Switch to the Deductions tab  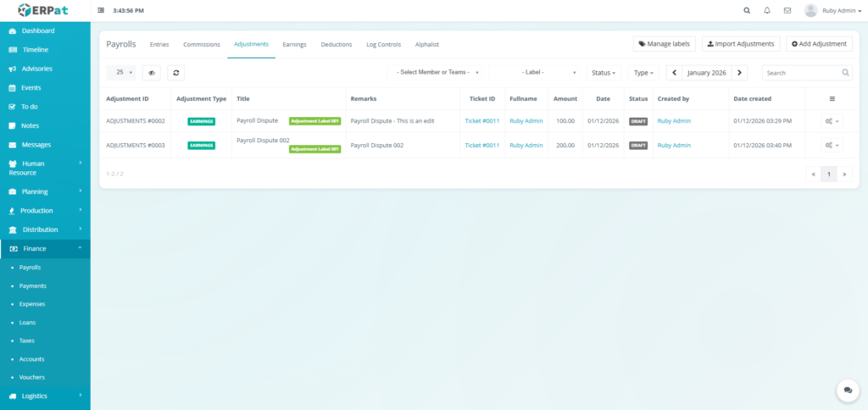click(x=337, y=44)
